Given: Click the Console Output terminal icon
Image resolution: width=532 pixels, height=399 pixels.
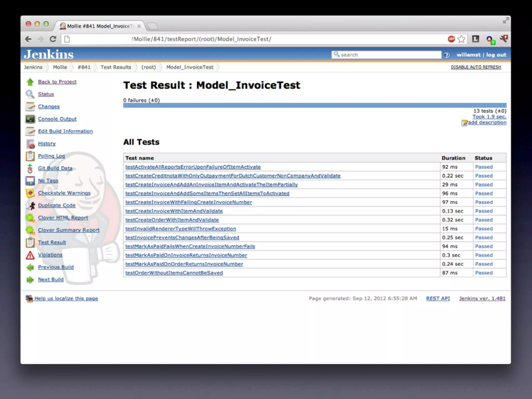Looking at the screenshot, I should (30, 119).
